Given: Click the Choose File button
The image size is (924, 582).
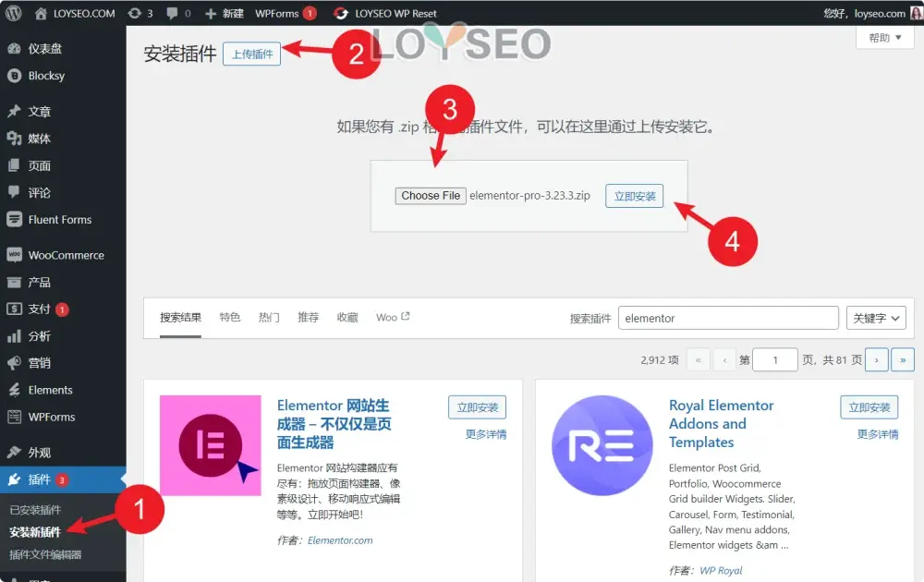Looking at the screenshot, I should (x=431, y=196).
